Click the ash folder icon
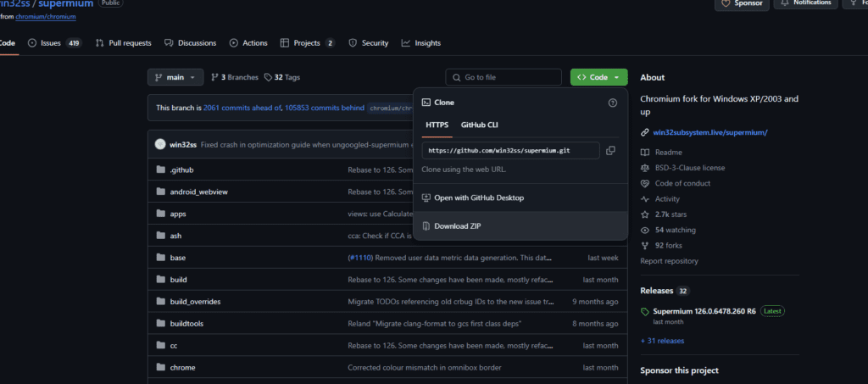 click(x=161, y=236)
